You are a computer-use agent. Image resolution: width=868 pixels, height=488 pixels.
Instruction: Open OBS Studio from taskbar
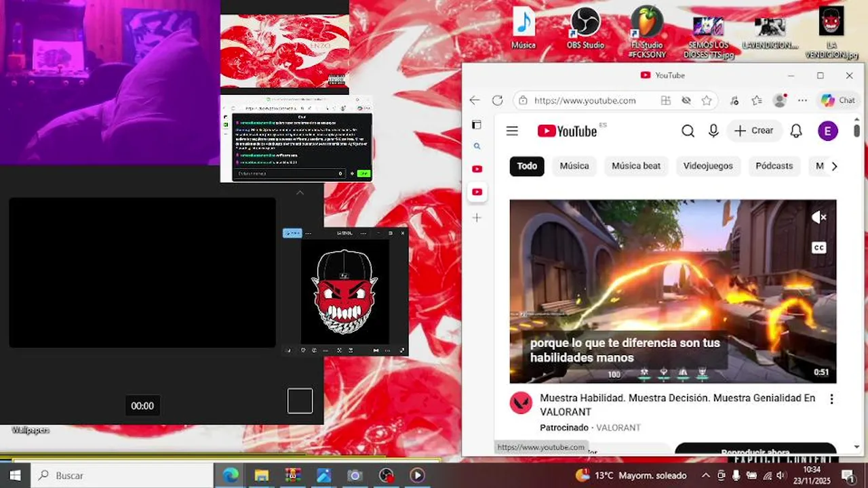tap(386, 476)
